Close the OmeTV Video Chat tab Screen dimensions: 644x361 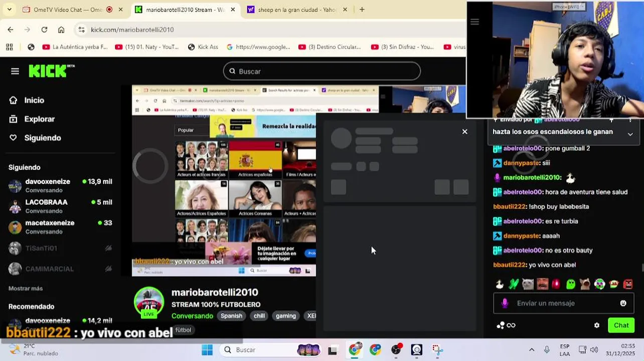pyautogui.click(x=122, y=10)
